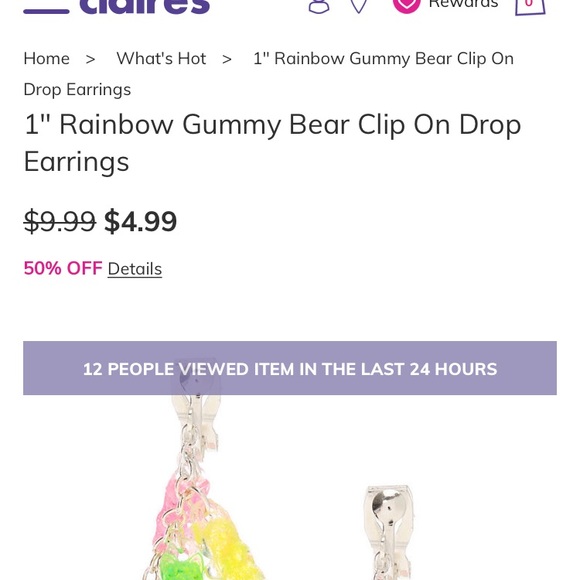The image size is (580, 580).
Task: Click the silver clip-on earring image
Action: pyautogui.click(x=388, y=533)
